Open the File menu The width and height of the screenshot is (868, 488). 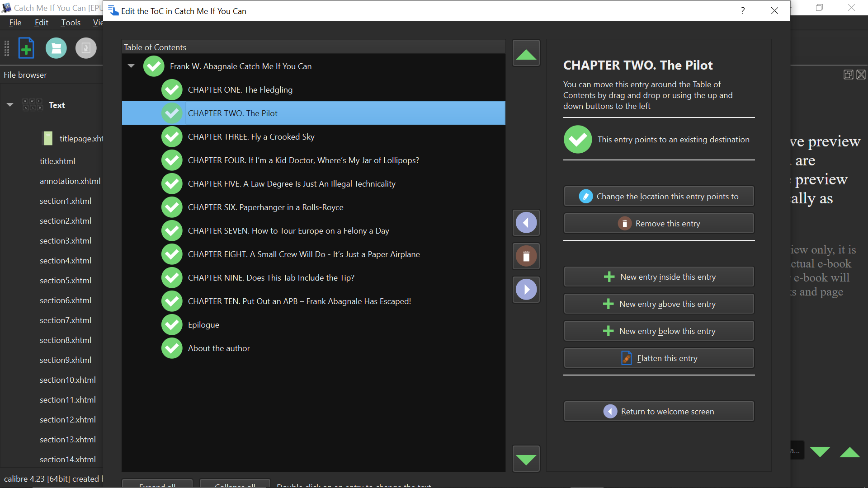(15, 23)
